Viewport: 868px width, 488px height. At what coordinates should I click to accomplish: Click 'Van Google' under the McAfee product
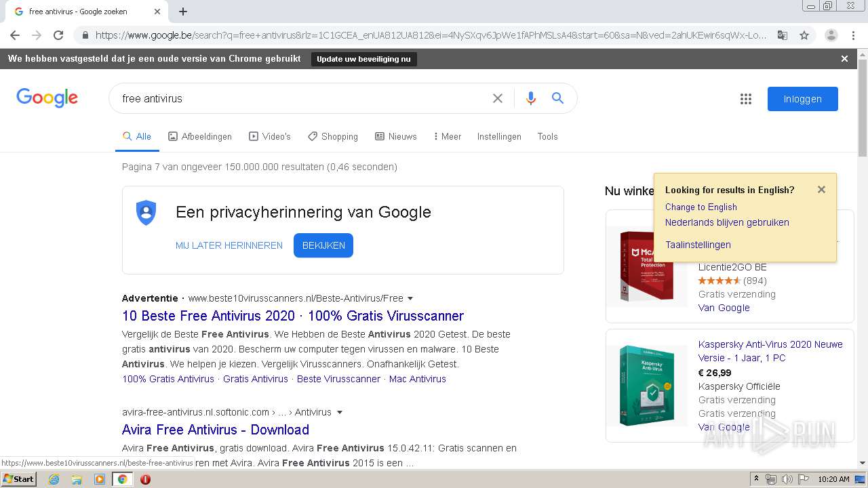coord(724,308)
